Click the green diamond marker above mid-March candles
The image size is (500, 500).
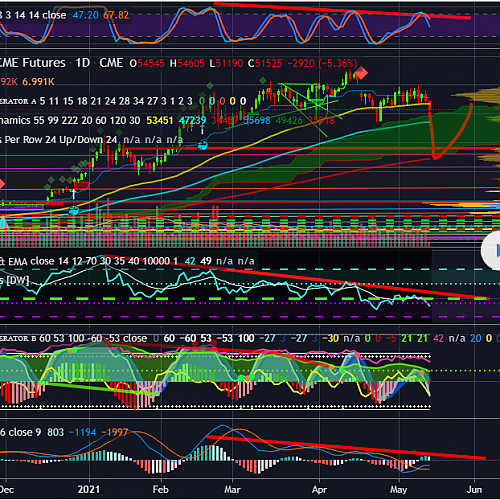263,80
